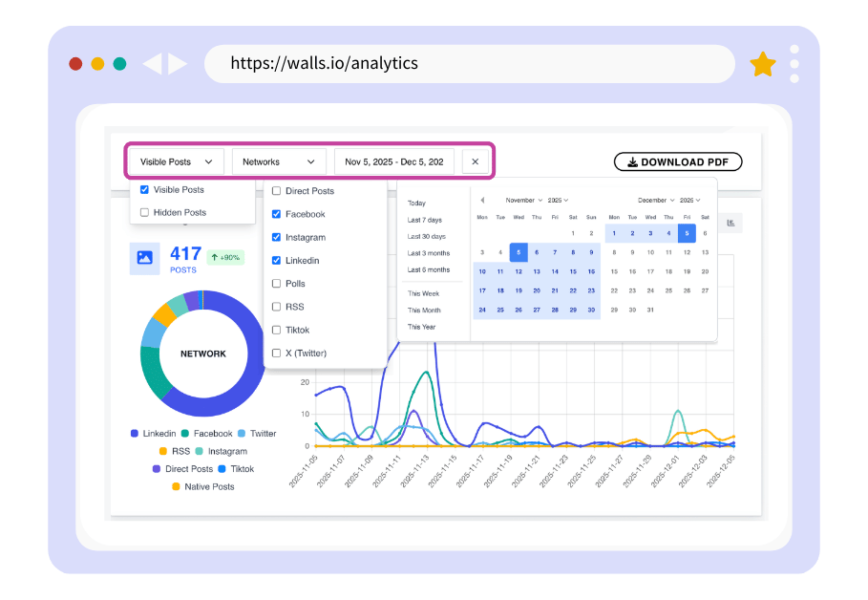Click the previous month arrow in the calendar
Viewport: 868px width, 600px height.
[482, 200]
